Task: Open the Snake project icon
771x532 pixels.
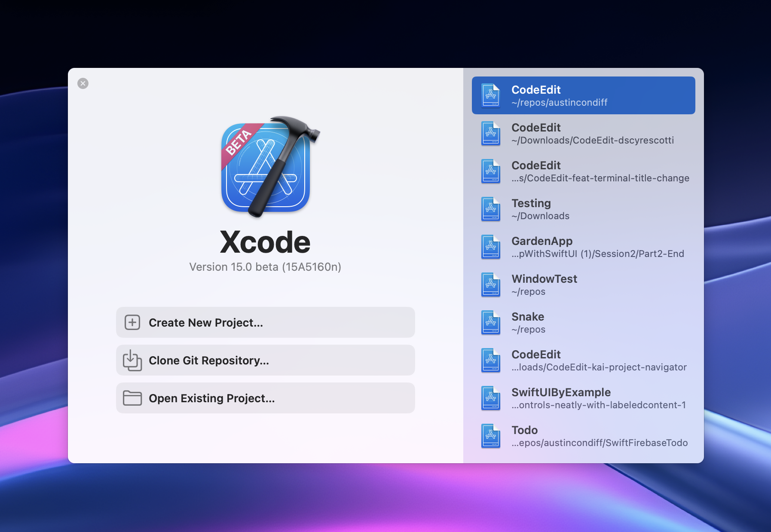Action: pos(490,322)
